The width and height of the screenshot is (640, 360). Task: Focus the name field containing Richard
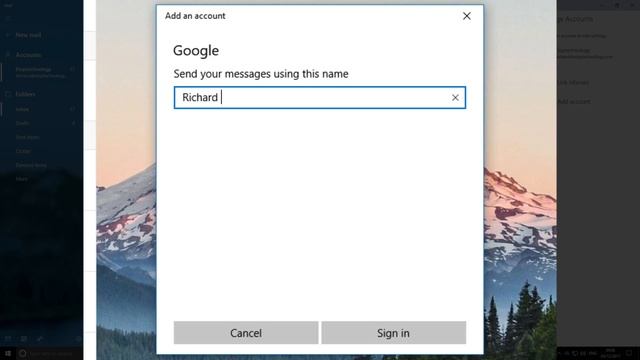coord(320,98)
